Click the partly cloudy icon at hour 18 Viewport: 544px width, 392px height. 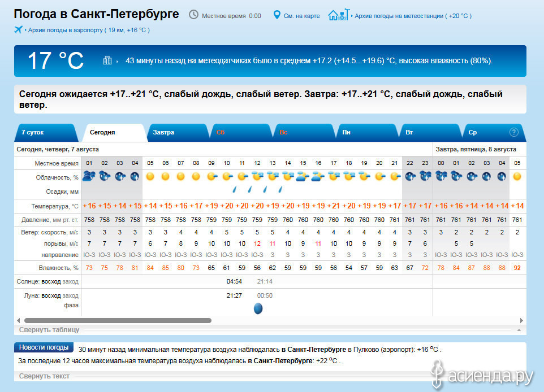point(349,176)
